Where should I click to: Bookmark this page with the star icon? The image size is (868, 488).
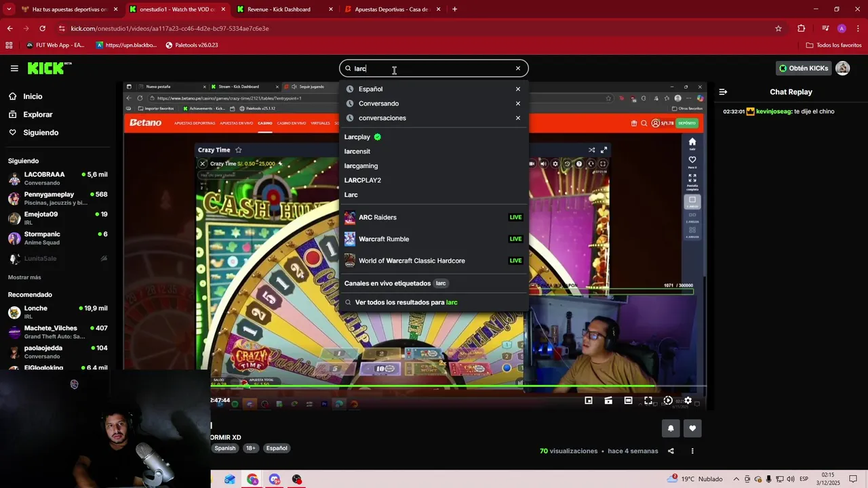(778, 28)
